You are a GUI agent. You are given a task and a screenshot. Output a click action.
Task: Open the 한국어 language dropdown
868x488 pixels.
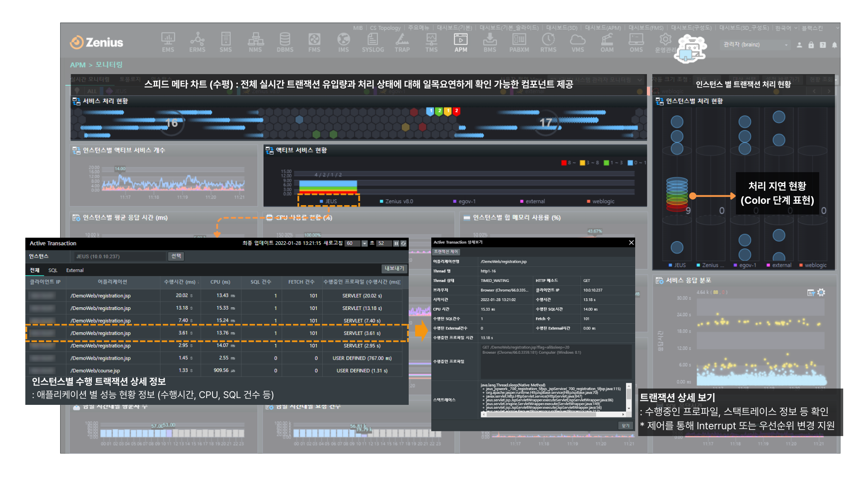[x=787, y=28]
